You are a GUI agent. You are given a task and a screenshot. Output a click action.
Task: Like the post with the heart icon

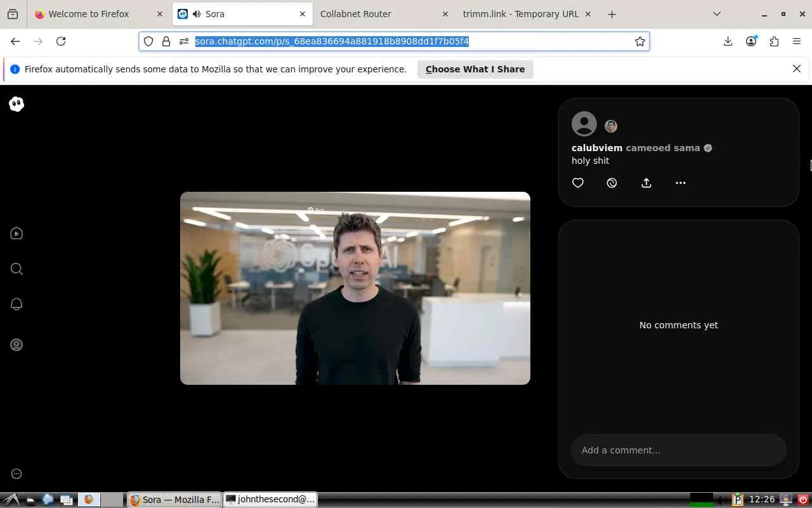pos(577,183)
